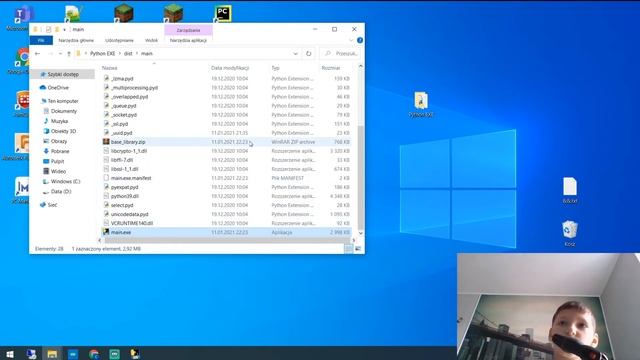Sort by Nazwa column header
The height and width of the screenshot is (360, 640).
pyautogui.click(x=109, y=68)
